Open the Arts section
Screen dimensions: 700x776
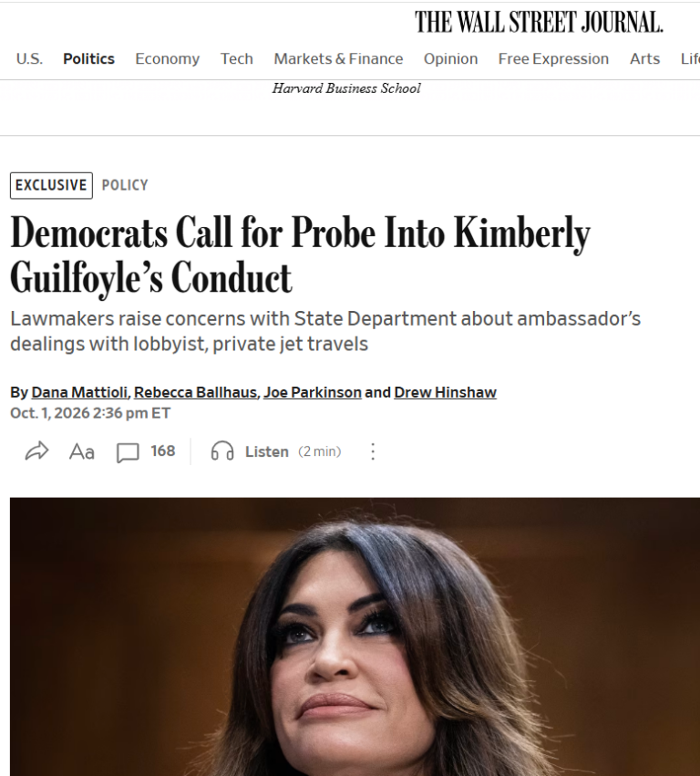pos(644,59)
